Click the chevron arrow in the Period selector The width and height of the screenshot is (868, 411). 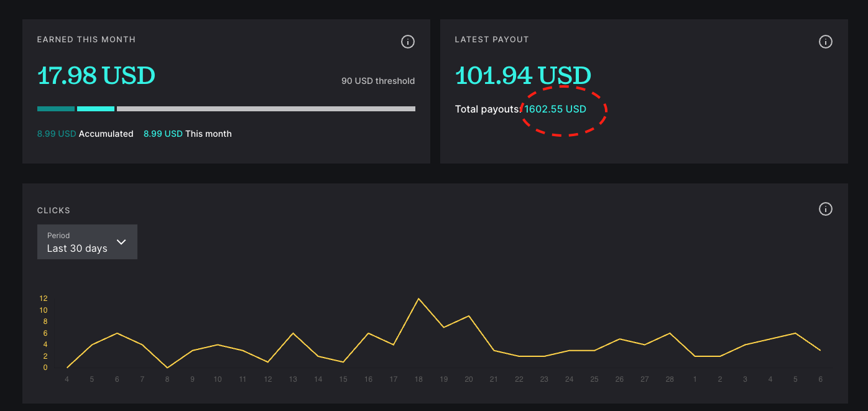pos(121,242)
